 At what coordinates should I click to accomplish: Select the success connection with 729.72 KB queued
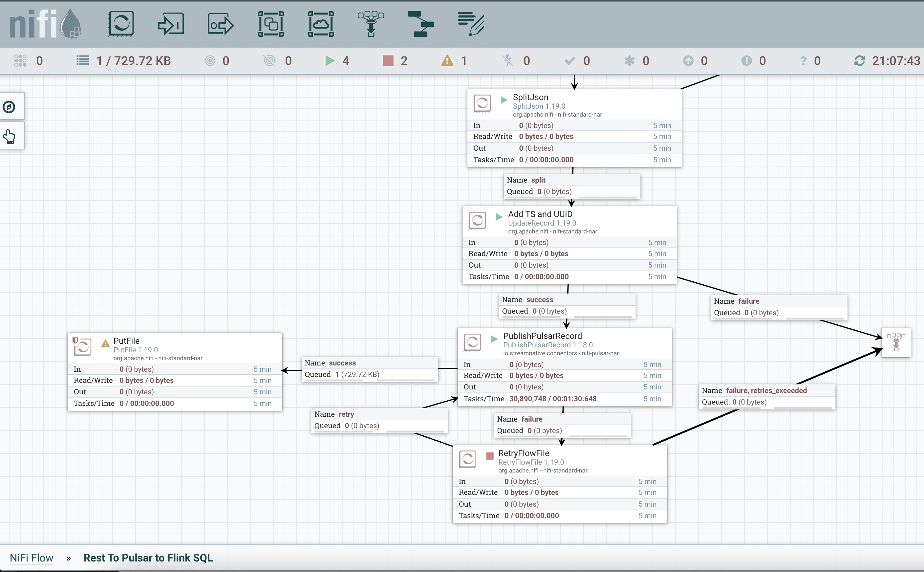pyautogui.click(x=369, y=369)
